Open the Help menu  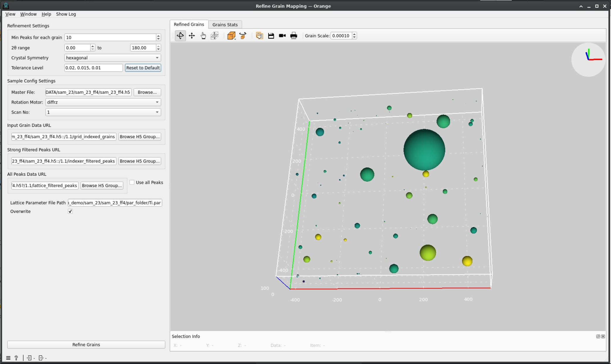click(x=46, y=14)
